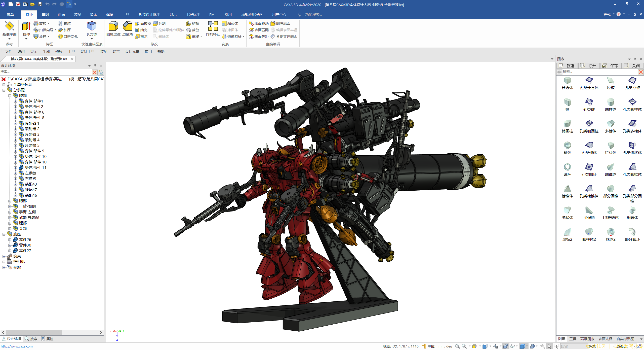
Task: Select the 加厚 thicken tool
Action: [65, 30]
